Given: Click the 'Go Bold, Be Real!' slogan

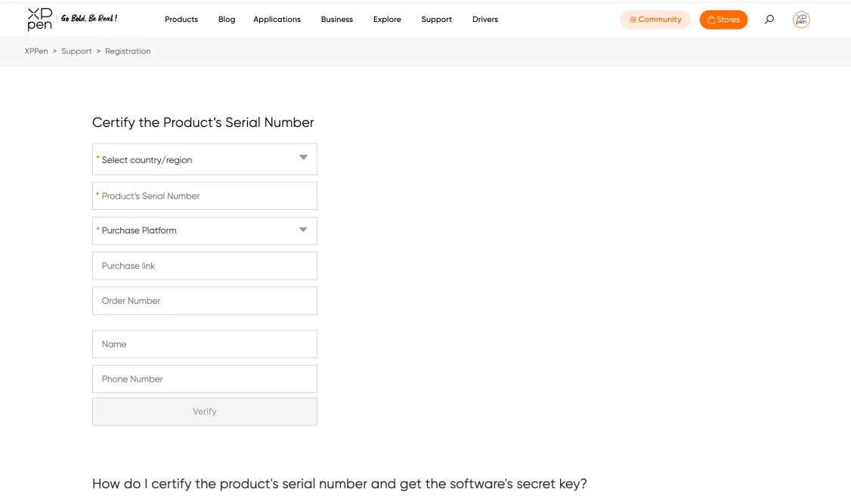Looking at the screenshot, I should click(x=89, y=18).
